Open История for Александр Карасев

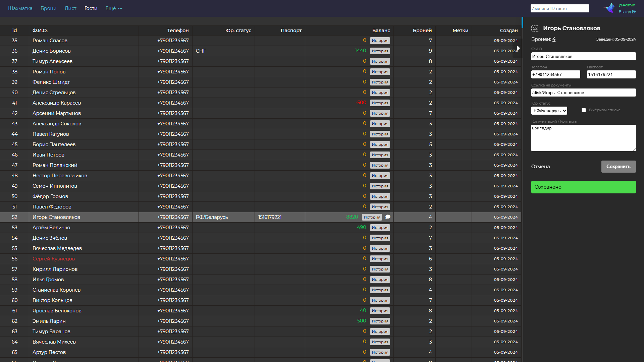pyautogui.click(x=380, y=103)
